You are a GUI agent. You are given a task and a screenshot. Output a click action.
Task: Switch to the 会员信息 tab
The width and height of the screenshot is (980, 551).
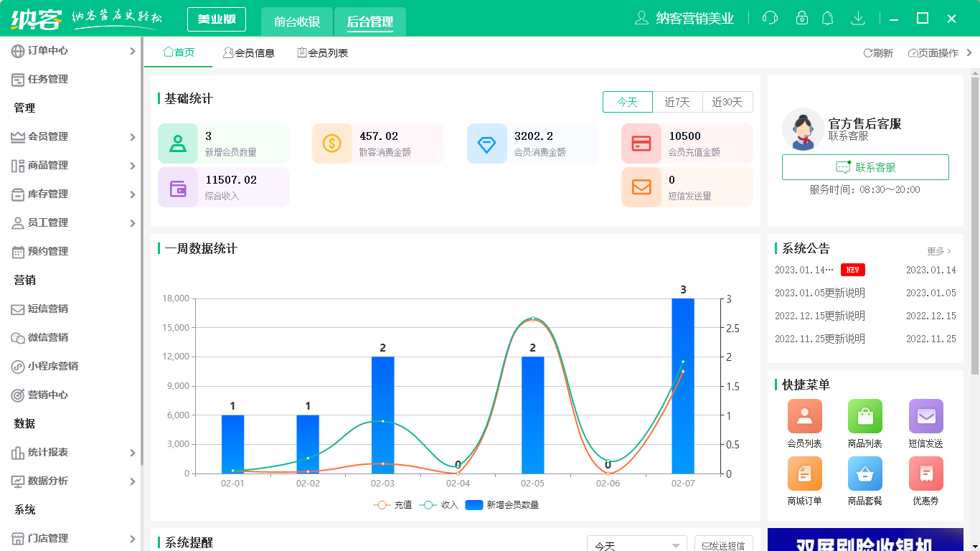pyautogui.click(x=248, y=52)
